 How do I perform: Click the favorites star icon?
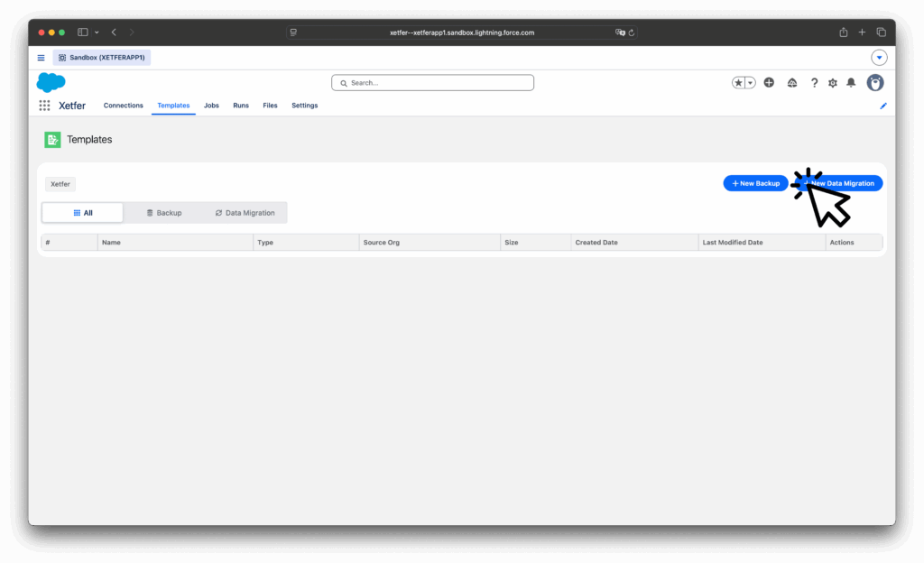[738, 83]
